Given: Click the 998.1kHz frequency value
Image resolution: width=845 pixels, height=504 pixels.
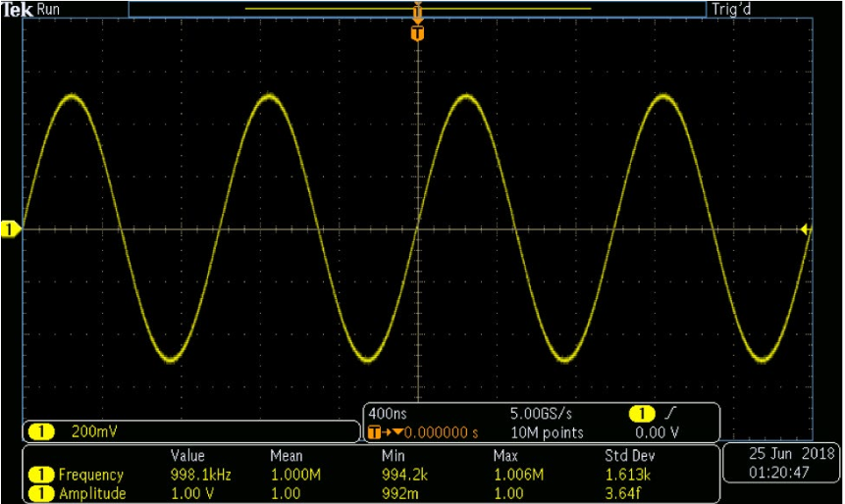Looking at the screenshot, I should [200, 475].
